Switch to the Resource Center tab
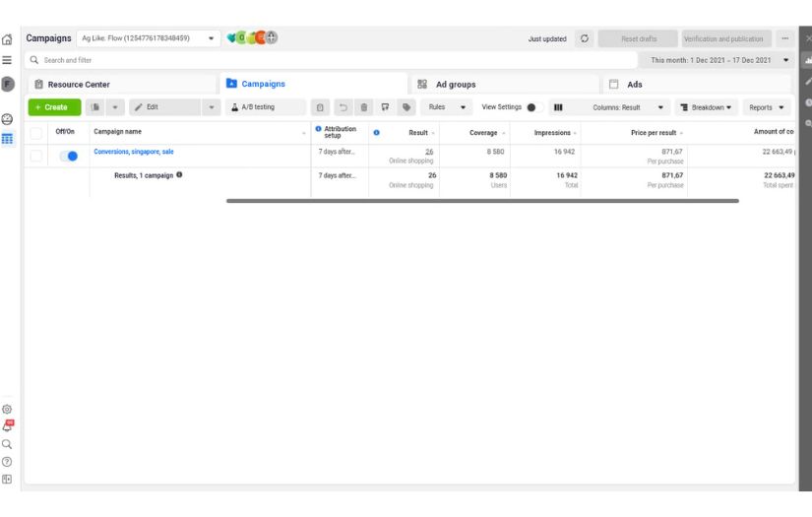812x517 pixels. pos(122,84)
